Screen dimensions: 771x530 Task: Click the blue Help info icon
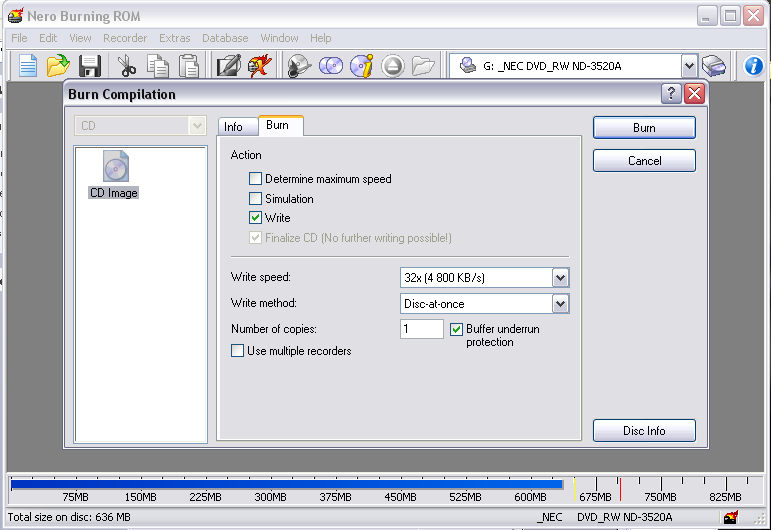pyautogui.click(x=754, y=66)
